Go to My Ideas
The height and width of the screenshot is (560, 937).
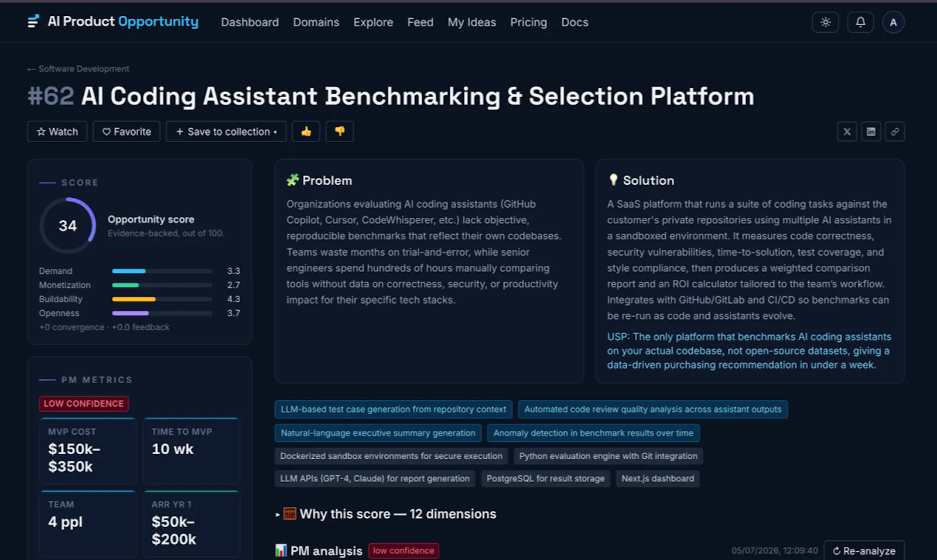[471, 22]
